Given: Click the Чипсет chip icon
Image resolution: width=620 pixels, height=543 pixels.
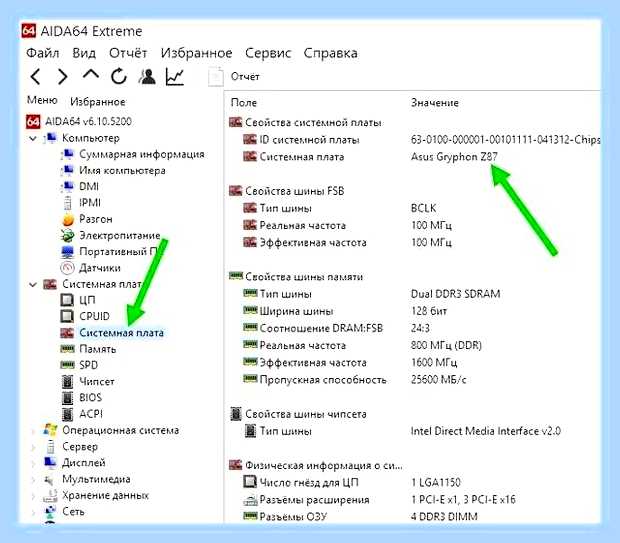Looking at the screenshot, I should pos(68,382).
